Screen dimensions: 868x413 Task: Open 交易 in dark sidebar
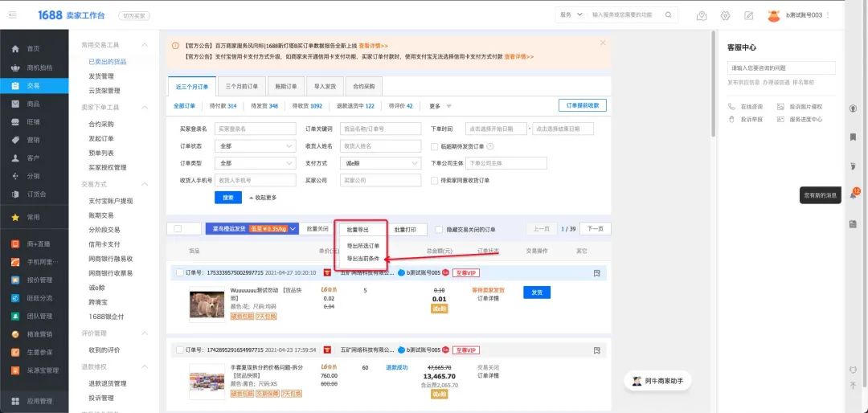33,86
